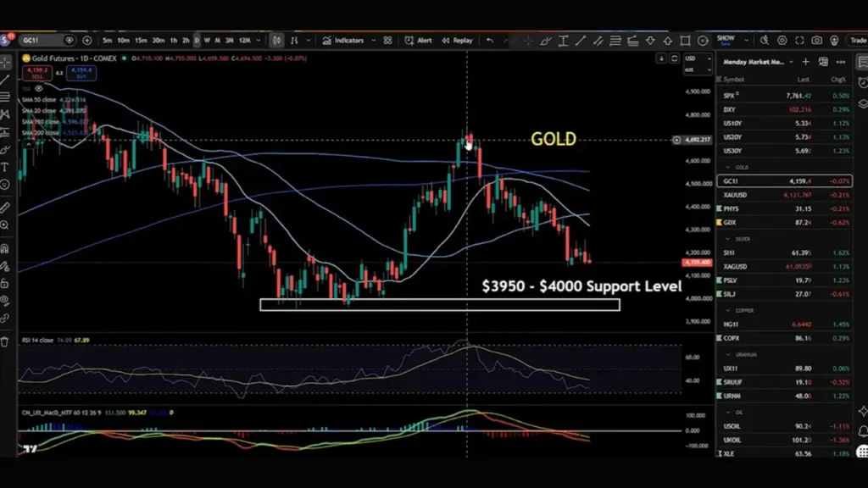Open the candlestick chart style selector

click(276, 41)
